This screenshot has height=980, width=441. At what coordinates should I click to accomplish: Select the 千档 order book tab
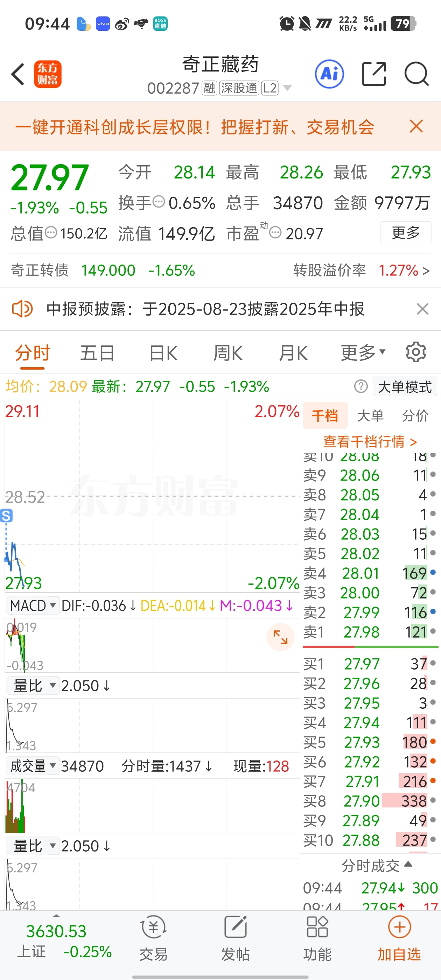pyautogui.click(x=325, y=415)
